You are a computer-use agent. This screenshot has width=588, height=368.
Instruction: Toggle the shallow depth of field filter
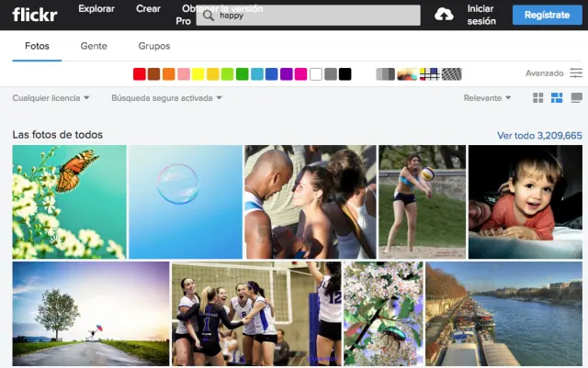(x=407, y=74)
